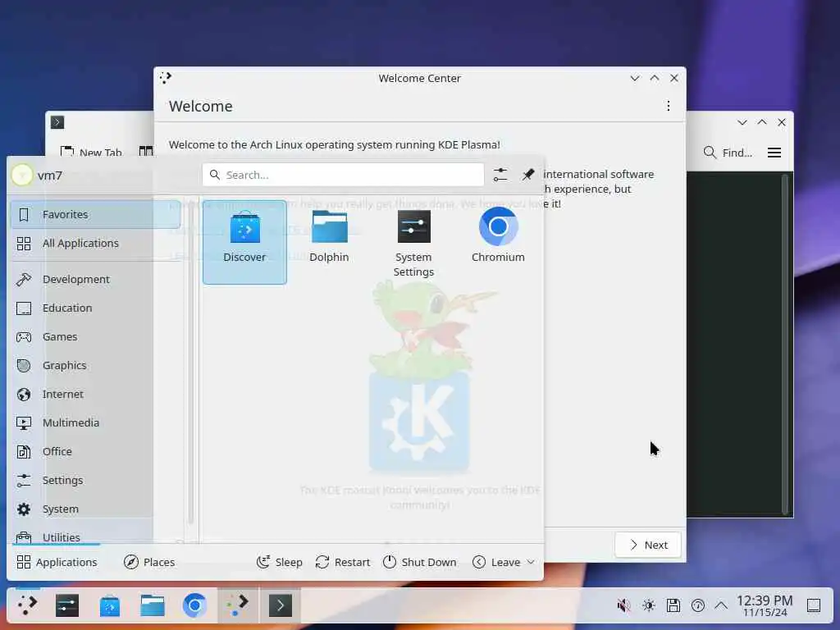Click the clock showing 12:39 PM
Screen dimensions: 840x630
pos(765,605)
